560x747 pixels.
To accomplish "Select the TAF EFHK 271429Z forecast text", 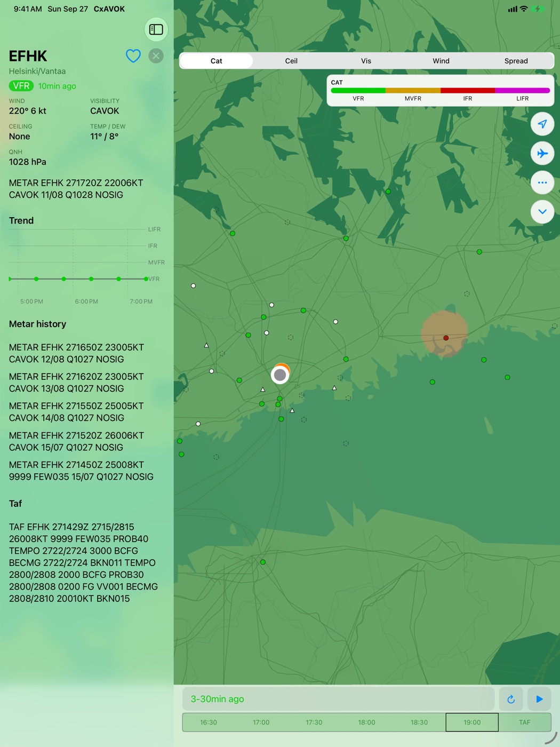I will pyautogui.click(x=83, y=563).
